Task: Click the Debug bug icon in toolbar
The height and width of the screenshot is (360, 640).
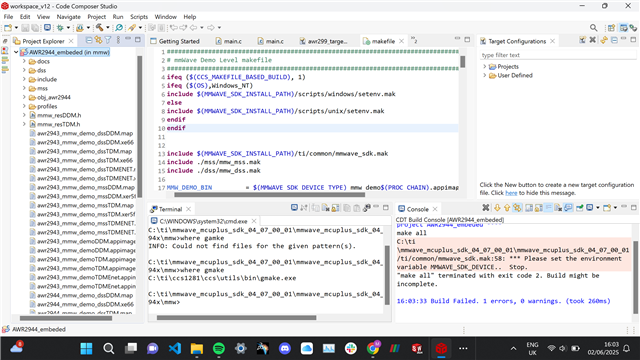Action: coord(60,28)
